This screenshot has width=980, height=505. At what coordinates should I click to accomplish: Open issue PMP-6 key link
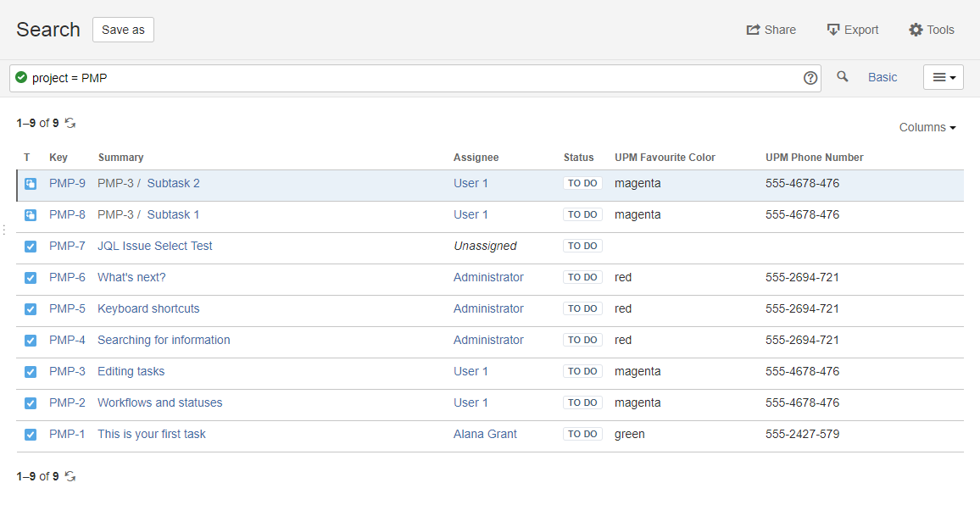pyautogui.click(x=67, y=278)
